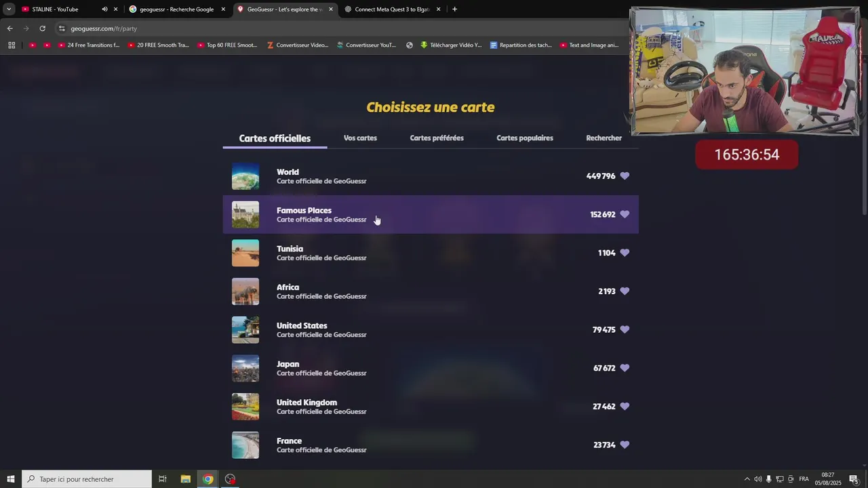Close the geoguessr Recherche Google tab
Screen dimensions: 868x488
click(x=223, y=9)
